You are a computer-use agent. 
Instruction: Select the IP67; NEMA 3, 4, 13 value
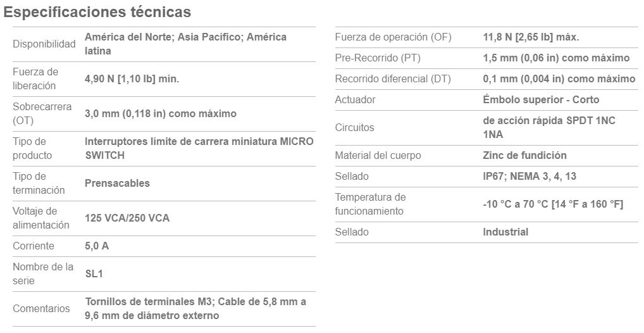click(x=529, y=177)
